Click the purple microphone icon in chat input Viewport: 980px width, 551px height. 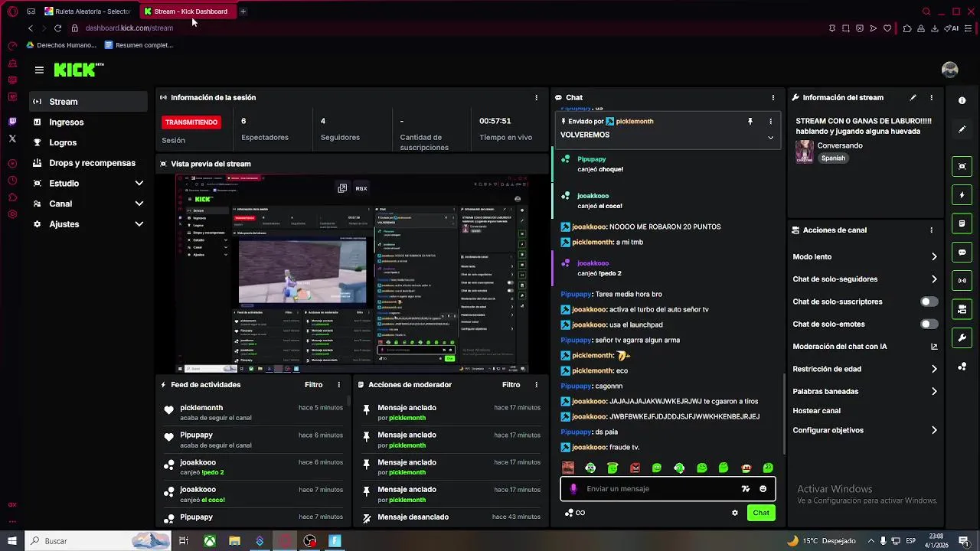574,489
